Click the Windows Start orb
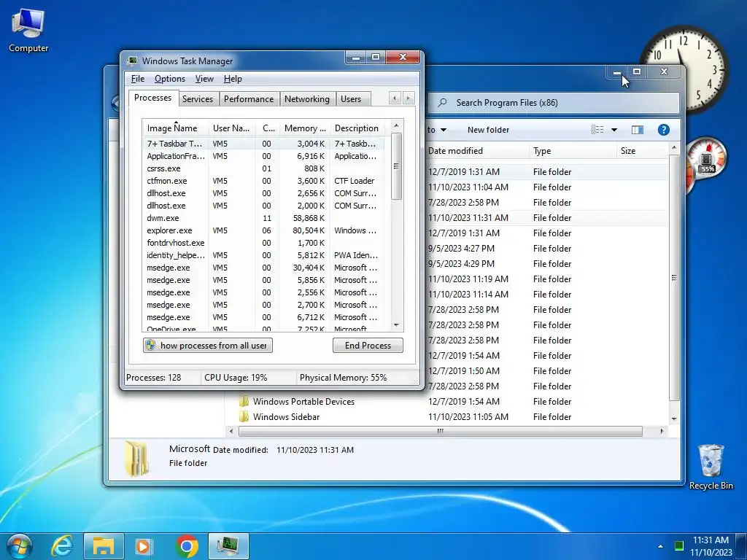The width and height of the screenshot is (747, 560). tap(19, 546)
